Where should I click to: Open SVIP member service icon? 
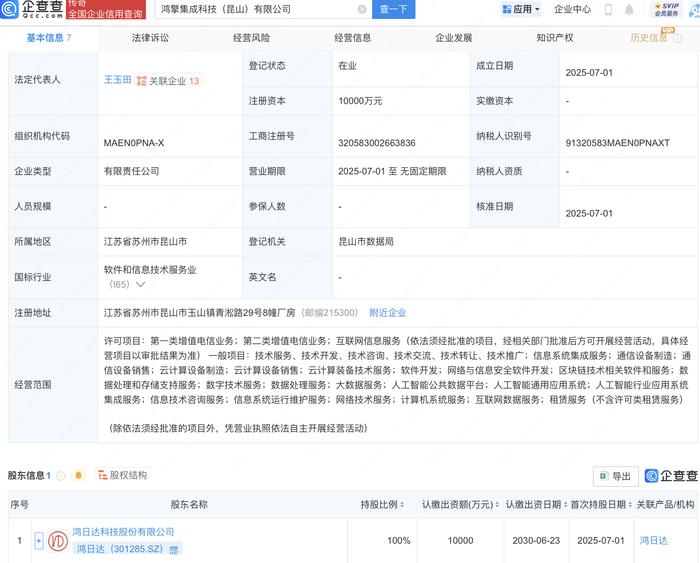click(x=667, y=9)
